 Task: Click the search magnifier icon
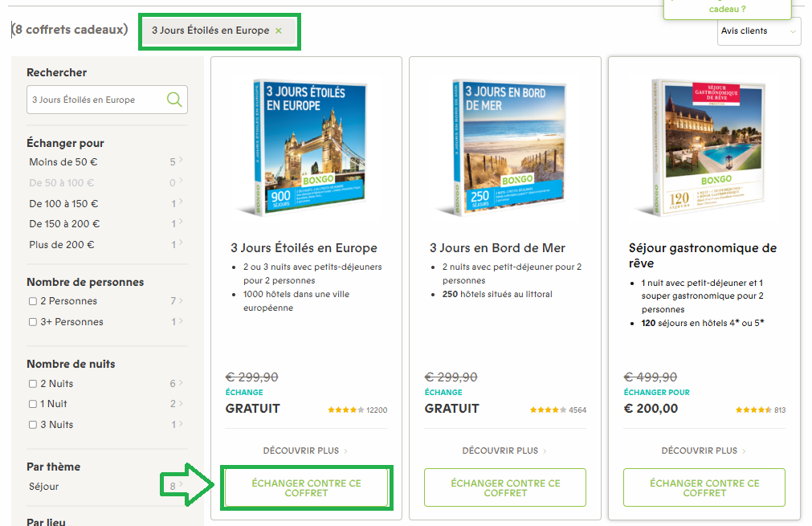click(174, 100)
